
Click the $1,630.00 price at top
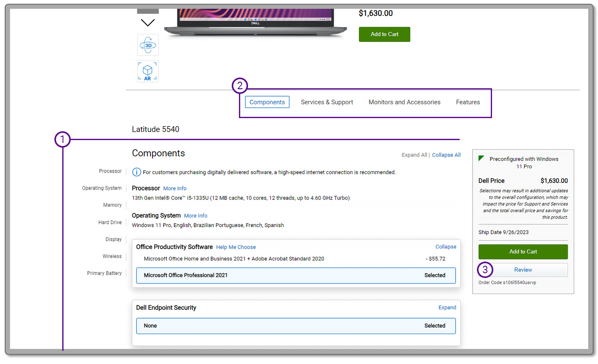[375, 13]
